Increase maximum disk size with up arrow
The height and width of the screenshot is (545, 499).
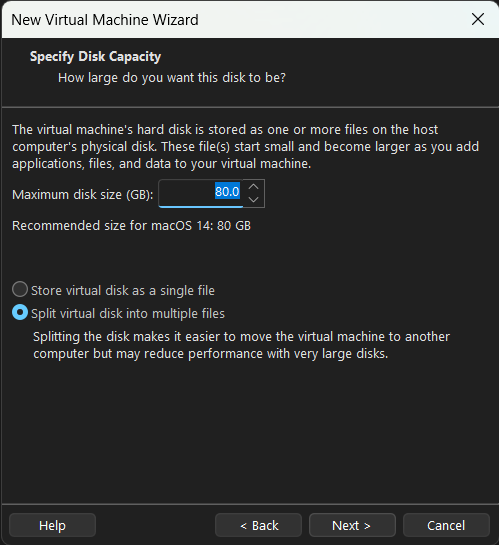(x=254, y=187)
